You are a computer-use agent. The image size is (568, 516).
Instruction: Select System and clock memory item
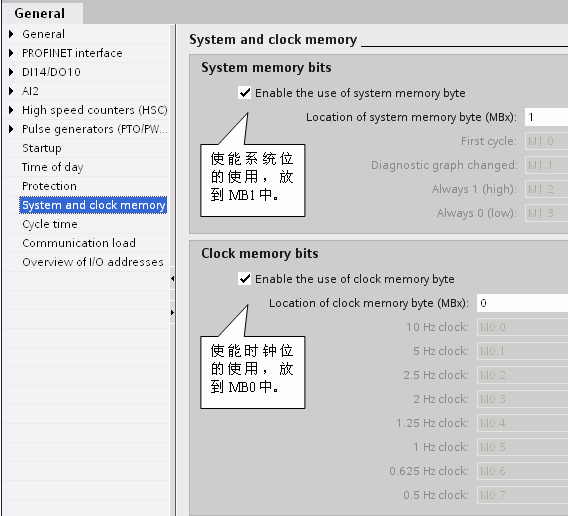pyautogui.click(x=93, y=205)
